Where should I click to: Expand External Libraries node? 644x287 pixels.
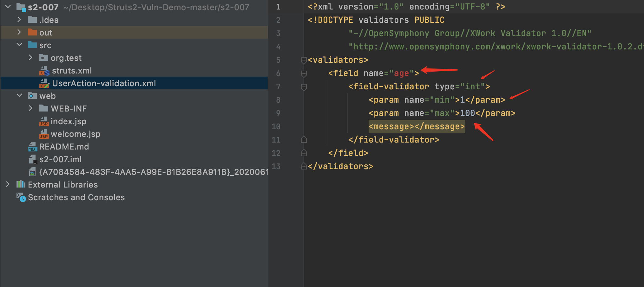point(8,184)
